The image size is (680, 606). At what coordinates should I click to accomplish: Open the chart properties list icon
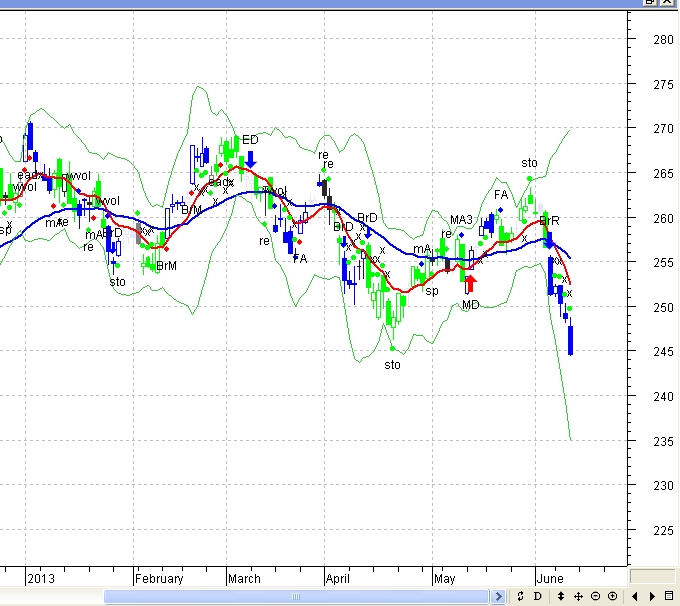(669, 597)
